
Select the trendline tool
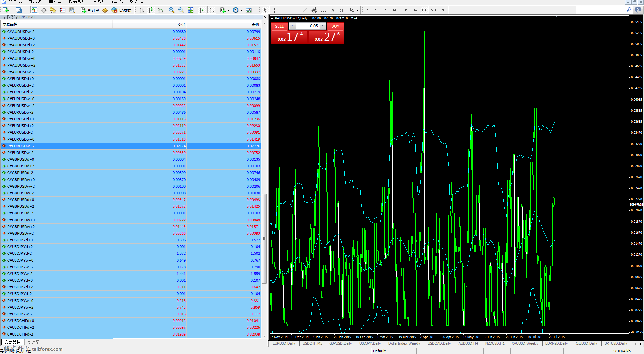[x=305, y=10]
